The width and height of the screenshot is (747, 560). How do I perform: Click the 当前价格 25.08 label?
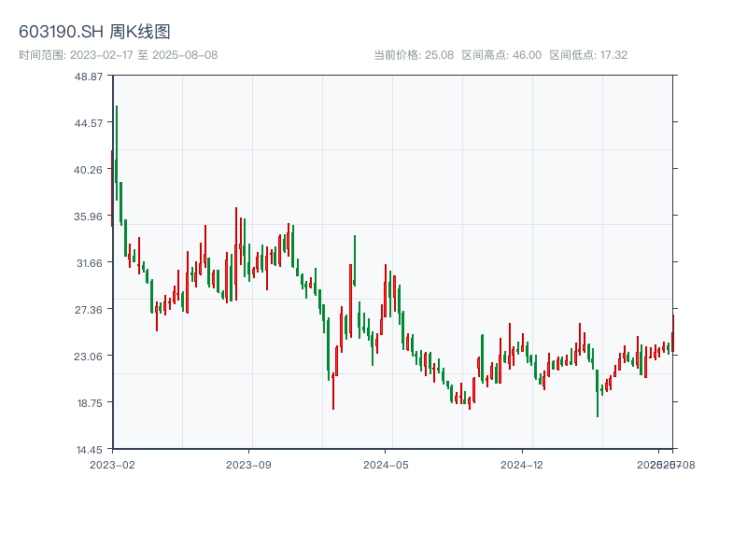414,55
